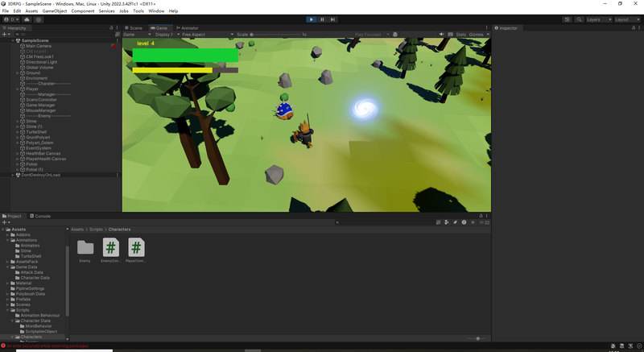This screenshot has height=352, width=644.
Task: Click the Hierarchy search field
Action: 64,35
